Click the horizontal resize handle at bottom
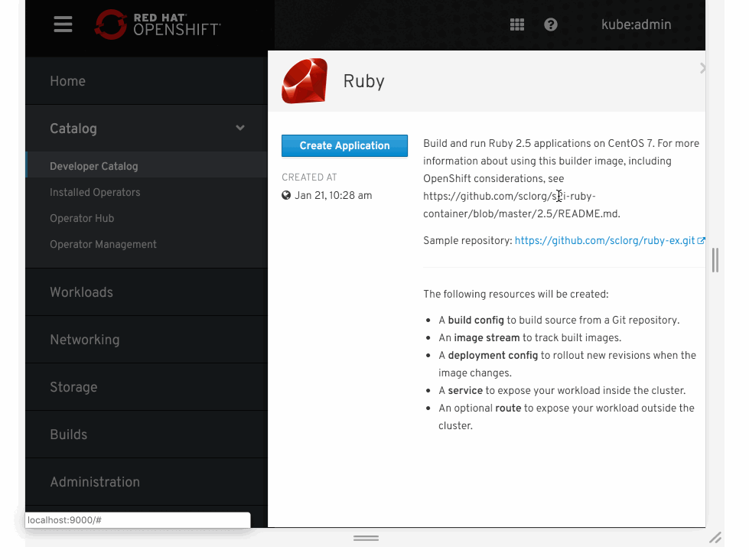The height and width of the screenshot is (560, 749). pos(366,538)
